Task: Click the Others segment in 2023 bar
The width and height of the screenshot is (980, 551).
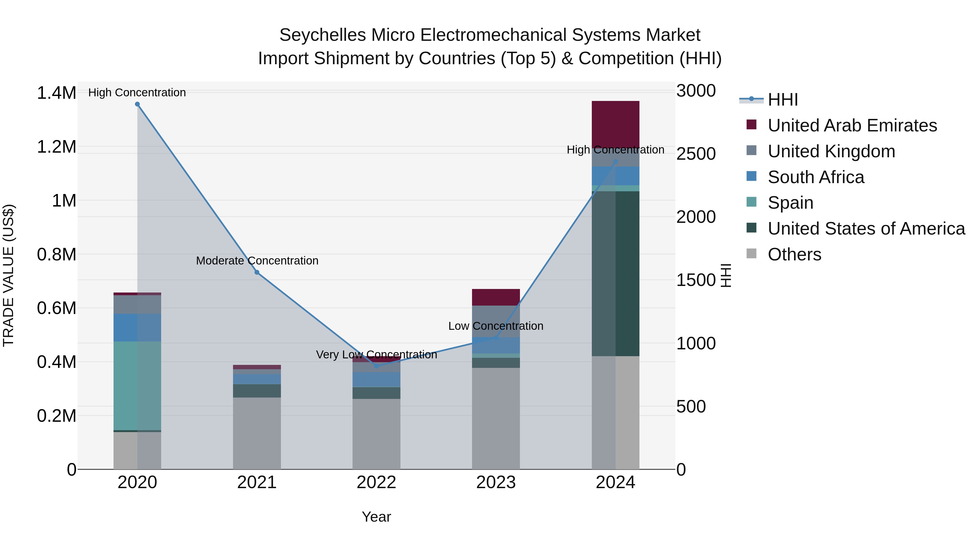Action: [496, 418]
